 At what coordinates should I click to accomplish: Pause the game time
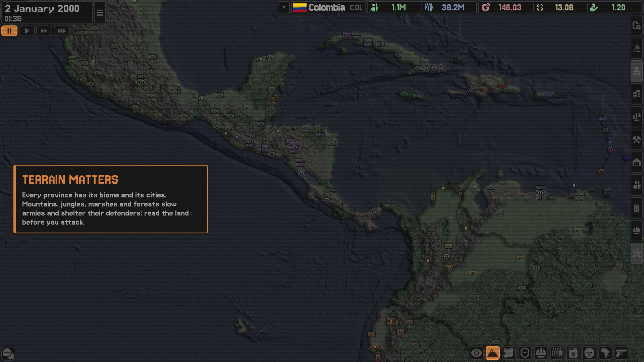click(x=9, y=31)
